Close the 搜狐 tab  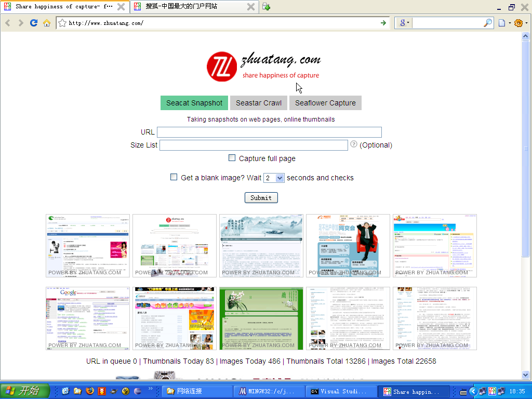(x=251, y=6)
